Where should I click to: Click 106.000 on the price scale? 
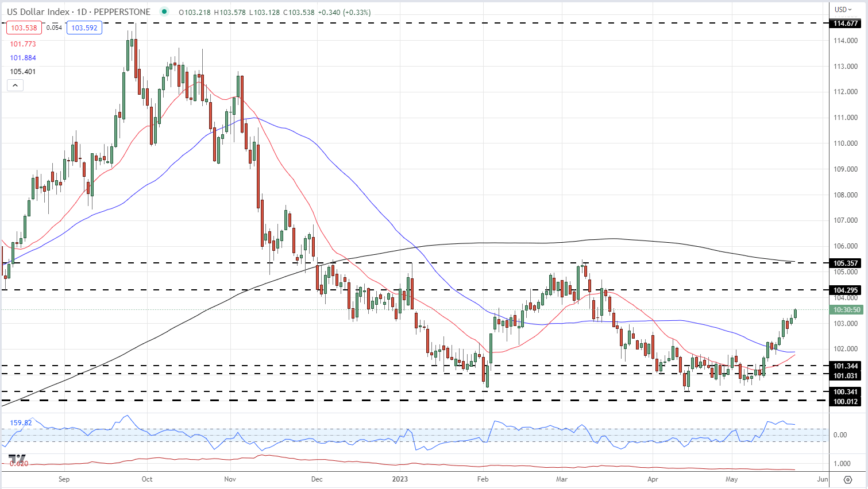846,246
